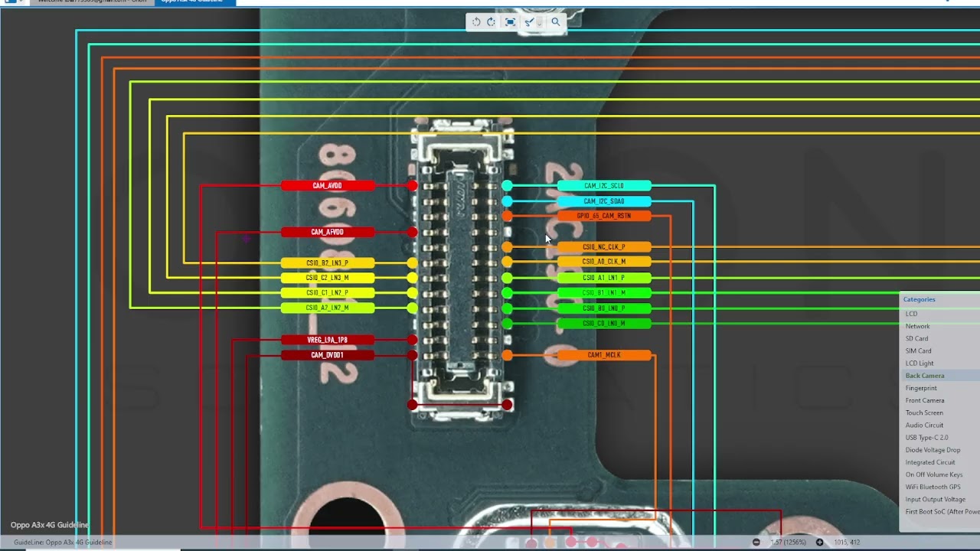Switch to the Welcome Orion tab
The width and height of the screenshot is (980, 551).
[92, 2]
